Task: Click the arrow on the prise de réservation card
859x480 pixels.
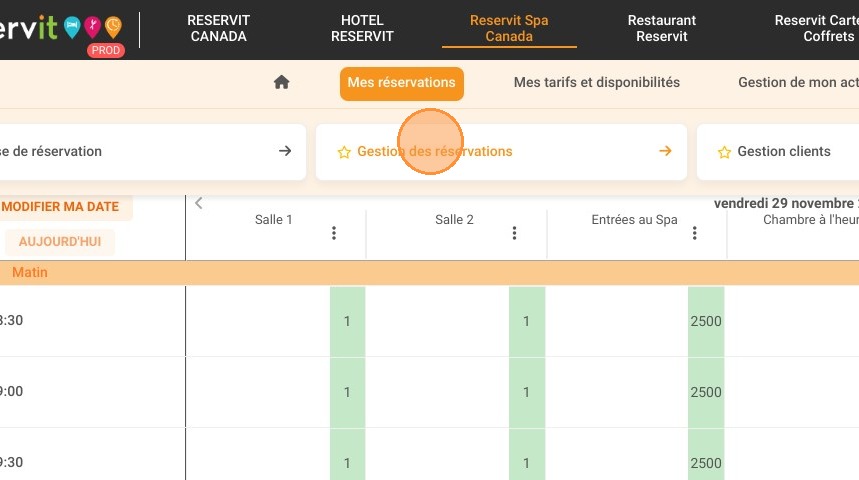Action: (x=285, y=151)
